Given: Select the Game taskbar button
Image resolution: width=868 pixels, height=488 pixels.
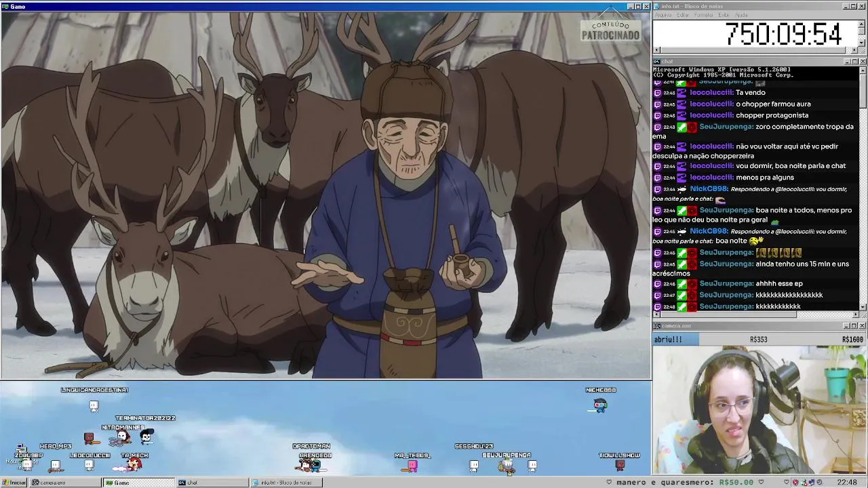Looking at the screenshot, I should [139, 483].
